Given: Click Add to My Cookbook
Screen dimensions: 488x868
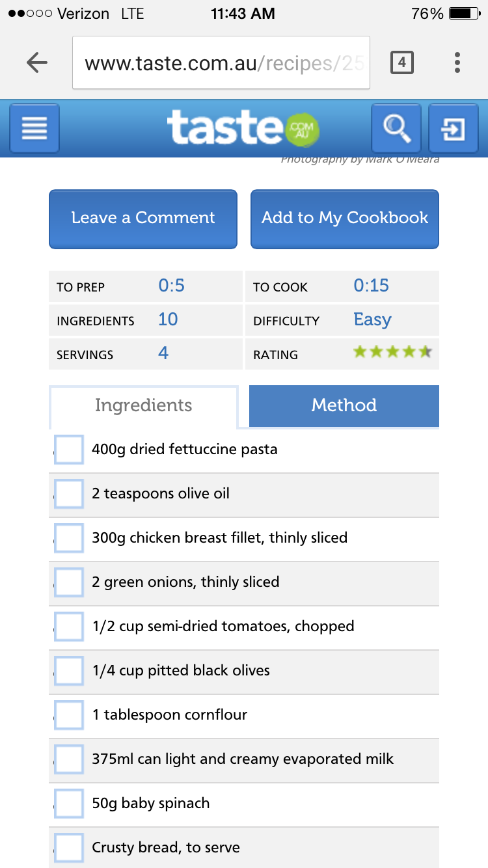Looking at the screenshot, I should coord(345,219).
